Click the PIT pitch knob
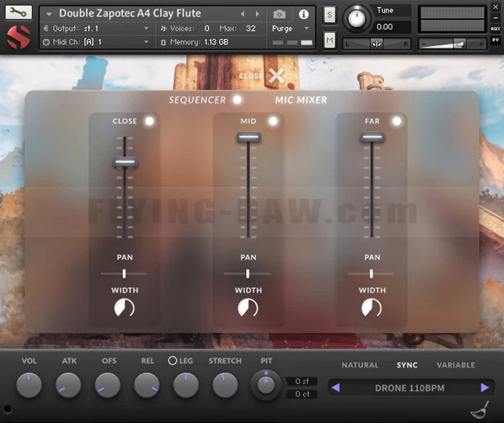This screenshot has height=423, width=504. pos(266,385)
